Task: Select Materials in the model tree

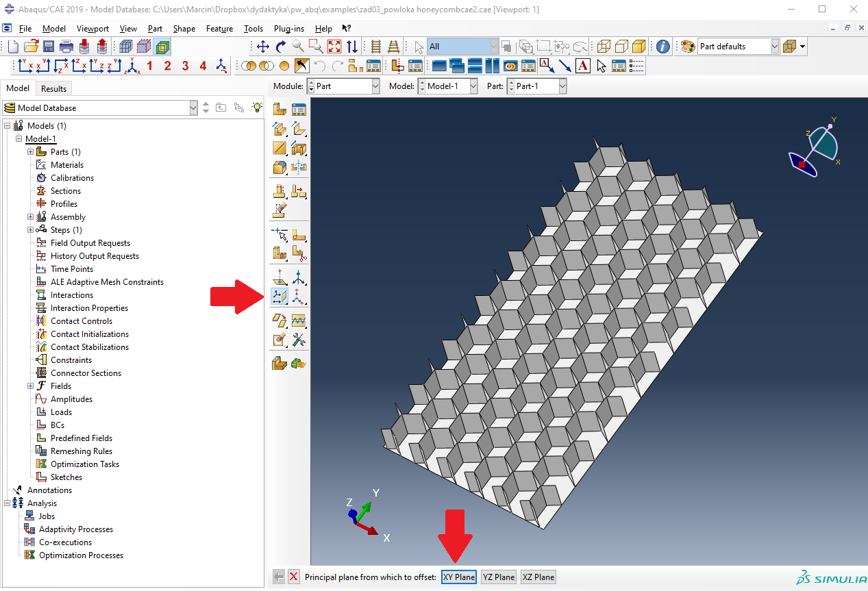Action: (x=67, y=165)
